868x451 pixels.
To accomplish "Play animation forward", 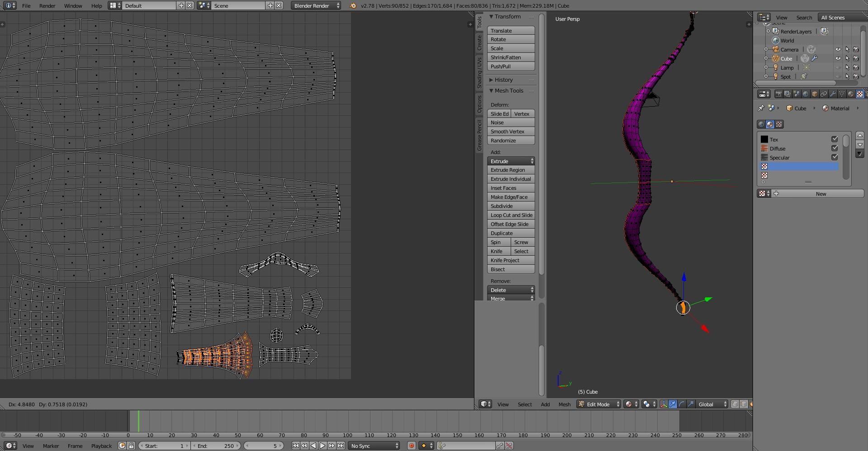I will point(323,446).
